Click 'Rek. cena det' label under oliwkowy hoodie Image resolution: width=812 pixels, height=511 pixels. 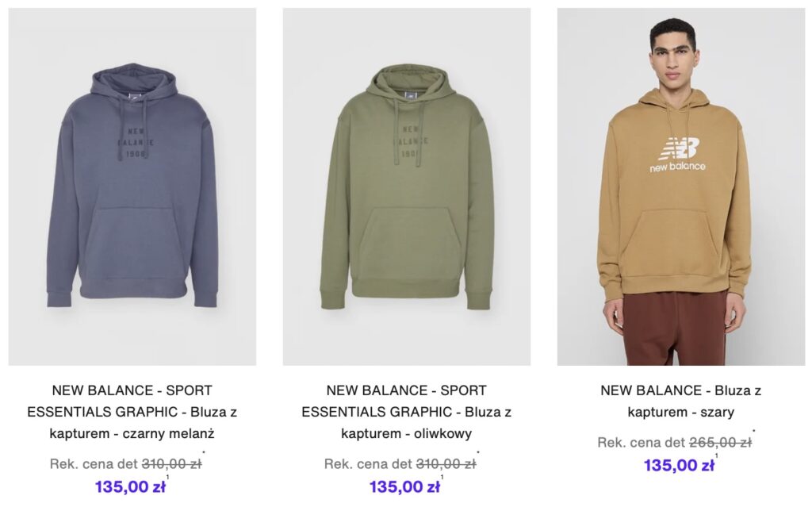[368, 464]
